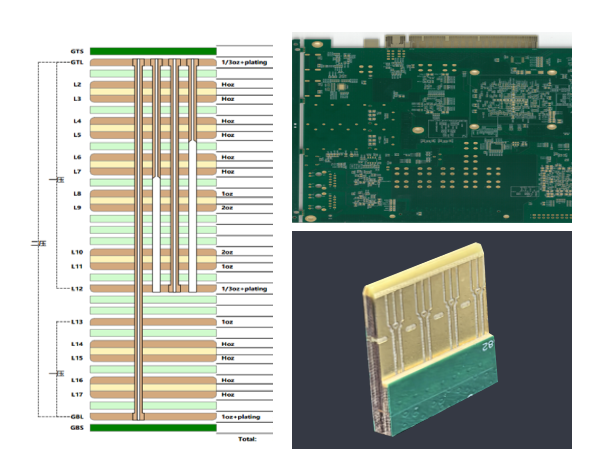The height and width of the screenshot is (472, 601).
Task: Open the 3D PCB edge connector rendering
Action: (x=432, y=340)
